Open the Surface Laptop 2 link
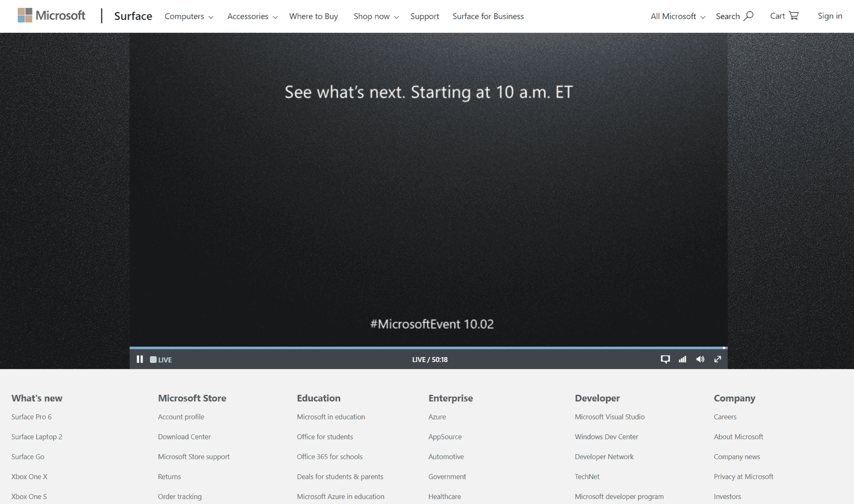Viewport: 854px width, 504px height. click(36, 437)
